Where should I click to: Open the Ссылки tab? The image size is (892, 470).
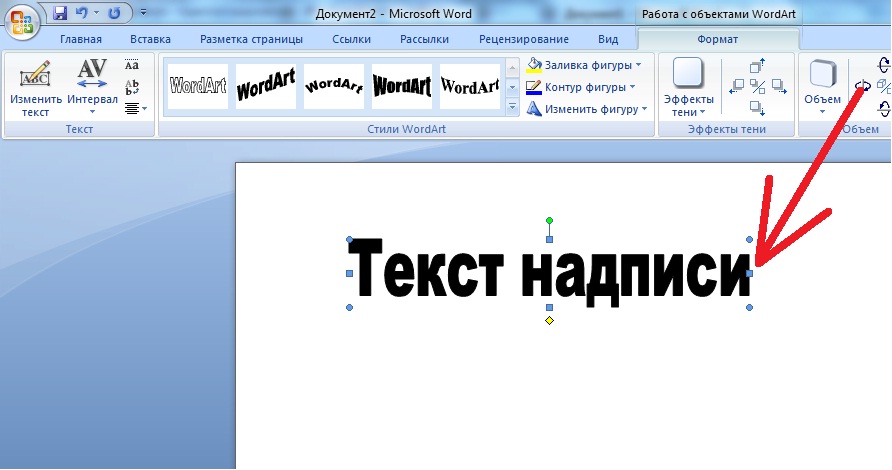click(352, 39)
